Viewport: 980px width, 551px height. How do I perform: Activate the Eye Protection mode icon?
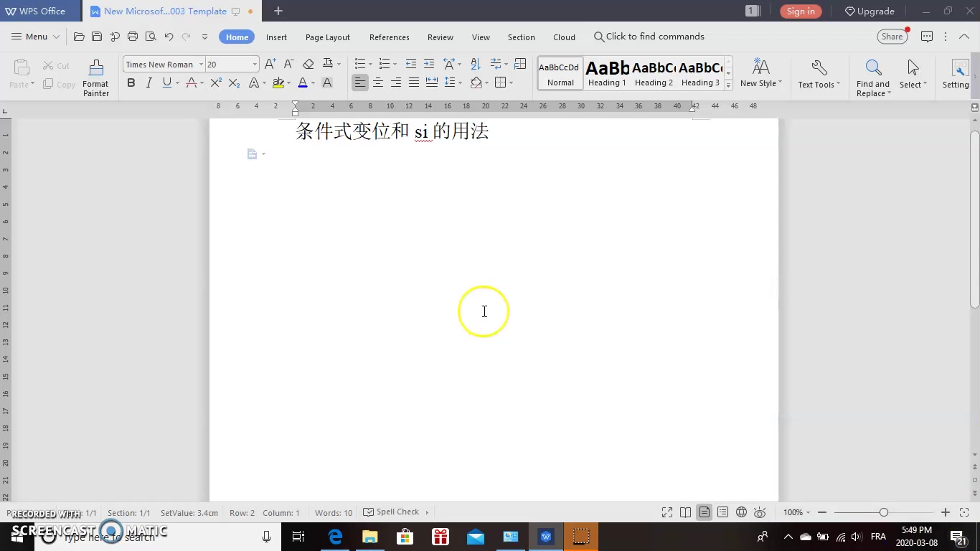tap(760, 512)
